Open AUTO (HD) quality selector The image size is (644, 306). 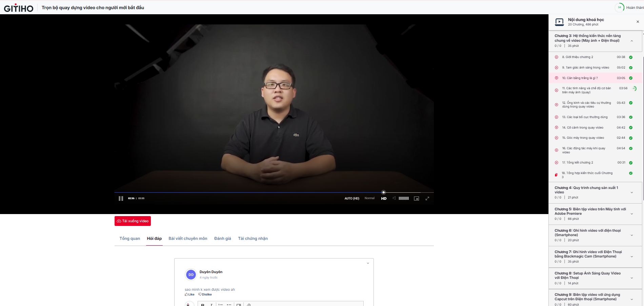tap(352, 198)
